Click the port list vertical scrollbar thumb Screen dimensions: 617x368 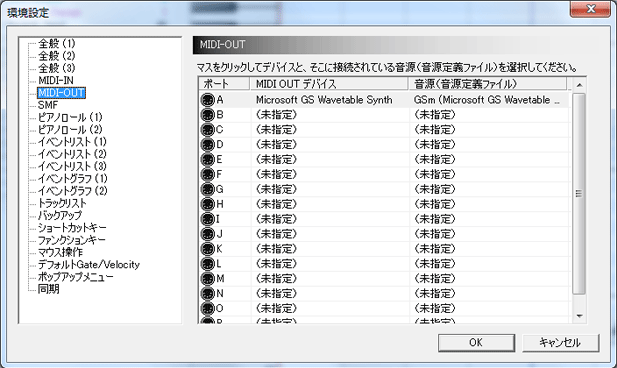tap(579, 193)
